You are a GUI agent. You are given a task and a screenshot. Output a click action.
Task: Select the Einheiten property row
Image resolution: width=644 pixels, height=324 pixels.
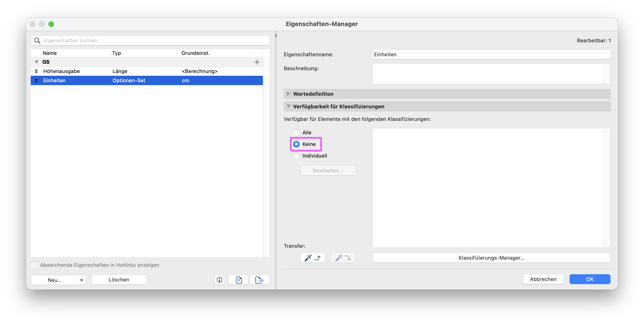[147, 80]
